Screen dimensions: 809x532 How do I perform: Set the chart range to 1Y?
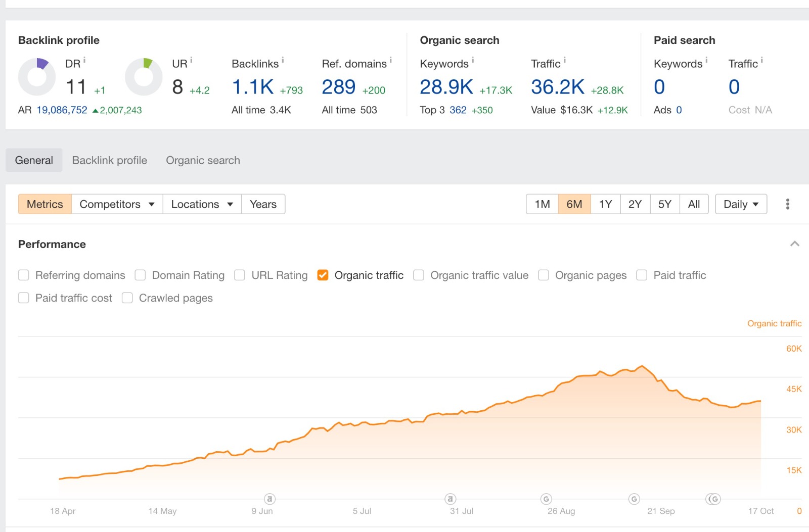point(605,204)
